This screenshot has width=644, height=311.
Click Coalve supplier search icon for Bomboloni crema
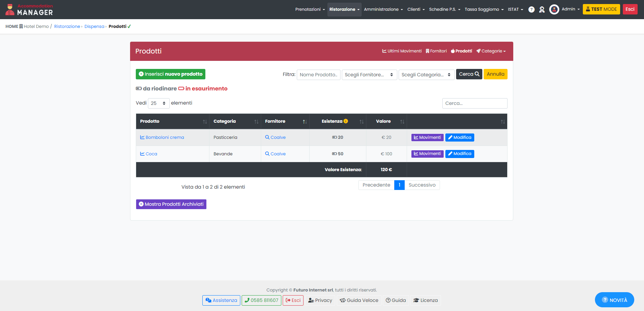267,137
